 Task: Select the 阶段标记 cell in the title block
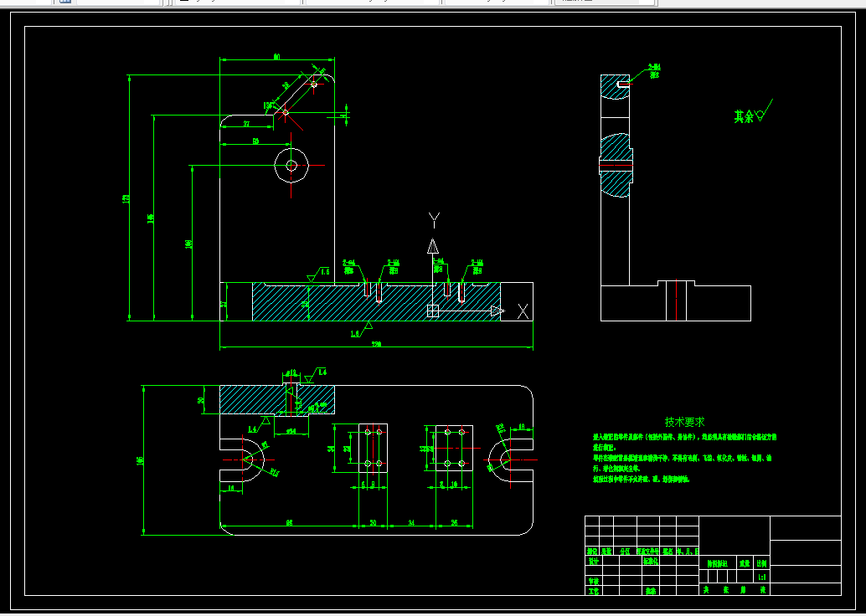pyautogui.click(x=718, y=563)
